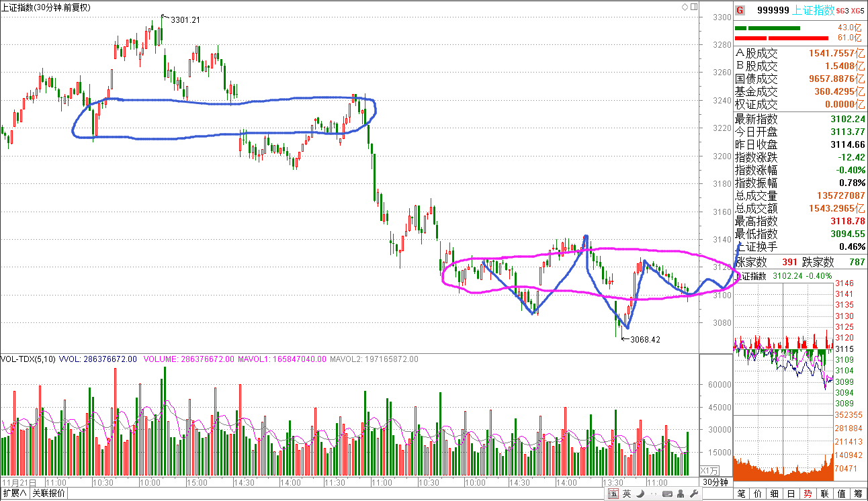Image resolution: width=868 pixels, height=501 pixels.
Task: Click the X1万 volume unit box
Action: tap(709, 470)
